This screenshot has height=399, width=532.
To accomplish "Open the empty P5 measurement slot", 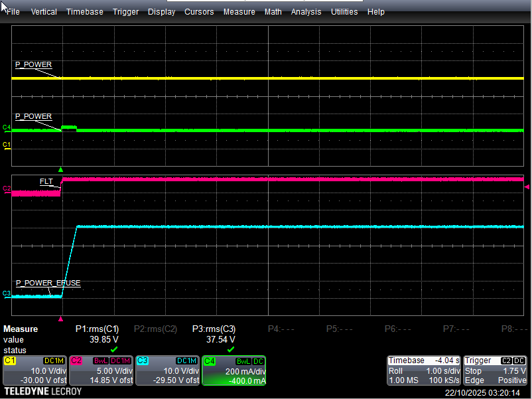I will point(339,329).
